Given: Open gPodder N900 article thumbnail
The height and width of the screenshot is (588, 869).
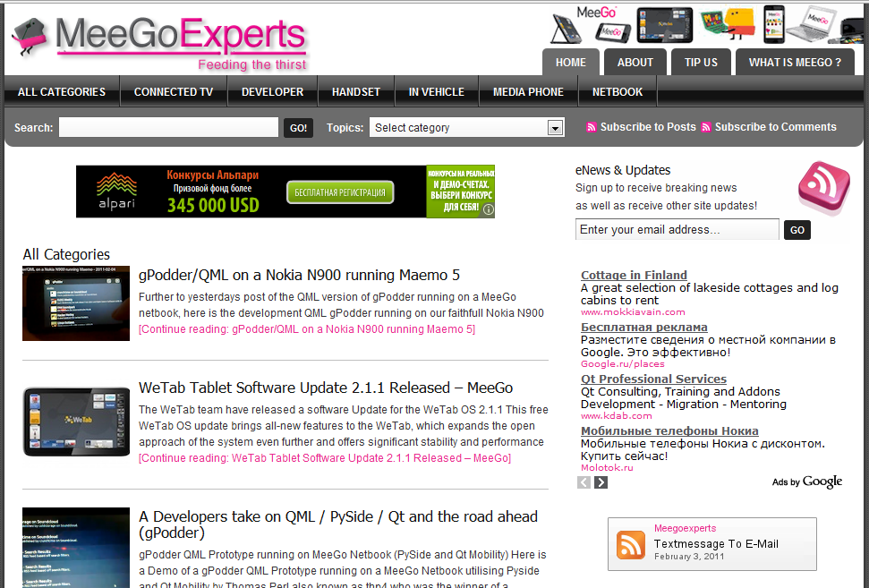Looking at the screenshot, I should point(76,303).
